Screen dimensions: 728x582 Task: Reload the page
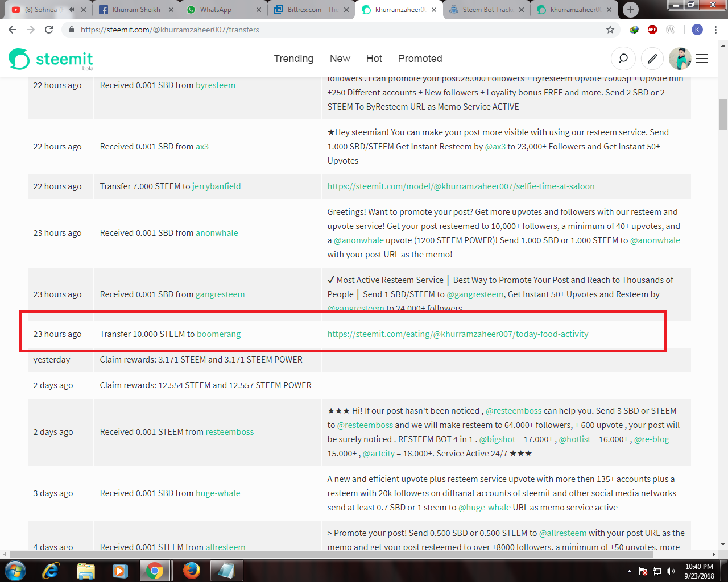coord(49,30)
